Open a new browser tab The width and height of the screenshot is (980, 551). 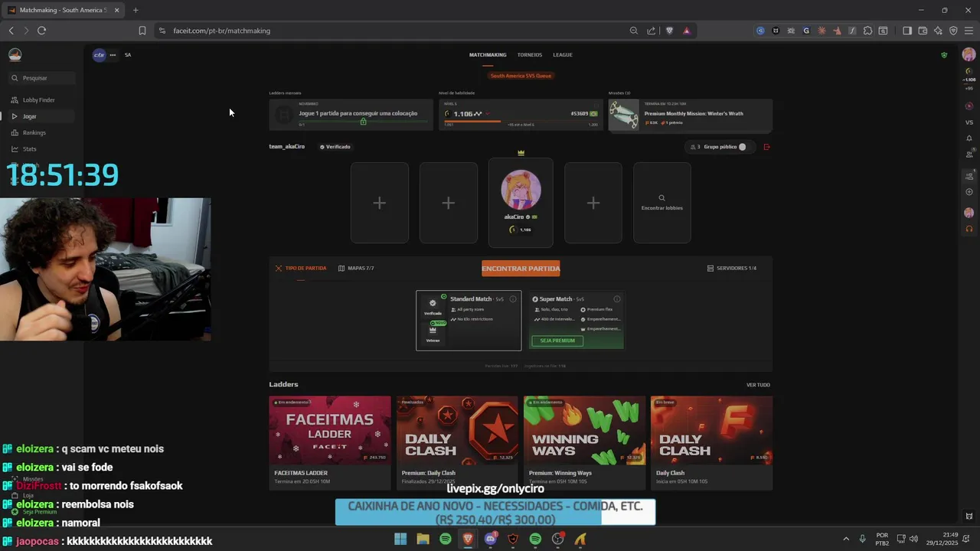click(136, 10)
